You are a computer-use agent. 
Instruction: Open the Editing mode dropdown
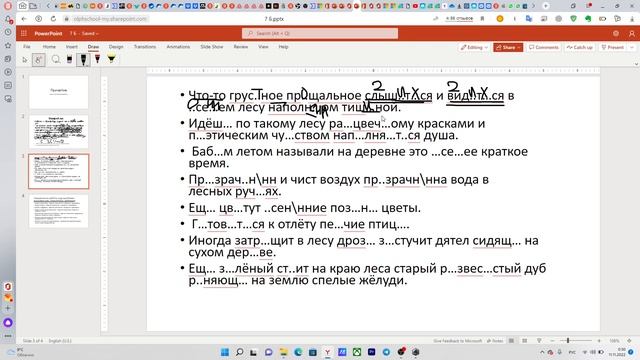[x=474, y=47]
